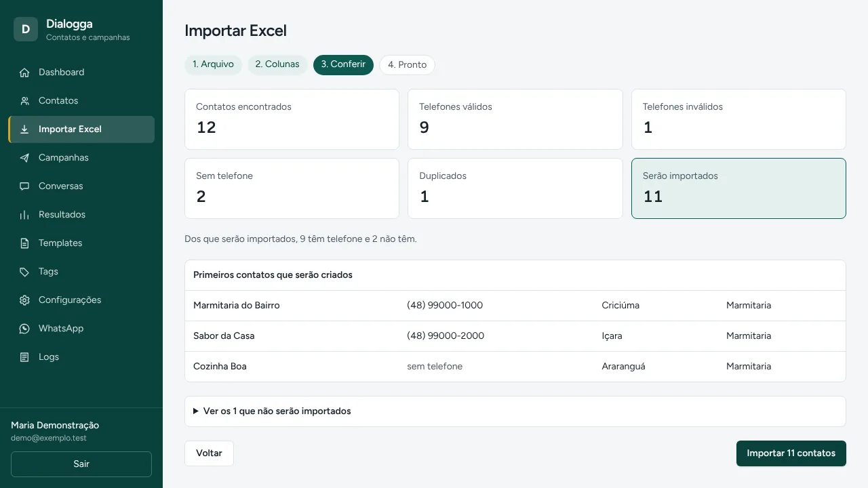Image resolution: width=868 pixels, height=488 pixels.
Task: Click the import summary sentence below cards
Action: point(300,239)
